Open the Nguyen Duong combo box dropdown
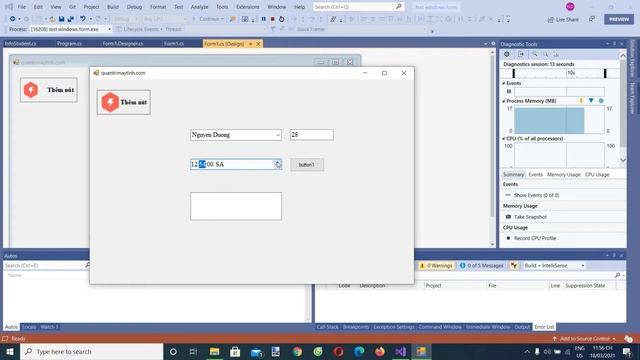The height and width of the screenshot is (360, 640). click(x=278, y=135)
